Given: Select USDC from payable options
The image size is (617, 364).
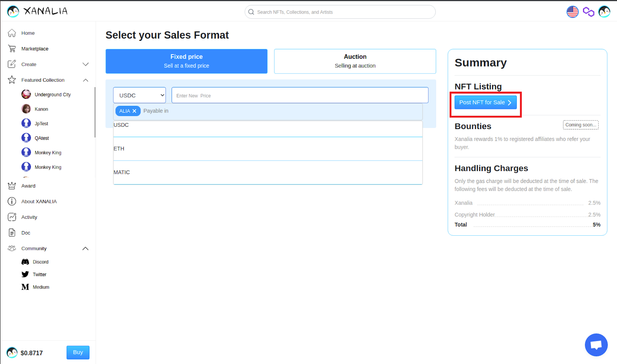Looking at the screenshot, I should click(x=268, y=129).
